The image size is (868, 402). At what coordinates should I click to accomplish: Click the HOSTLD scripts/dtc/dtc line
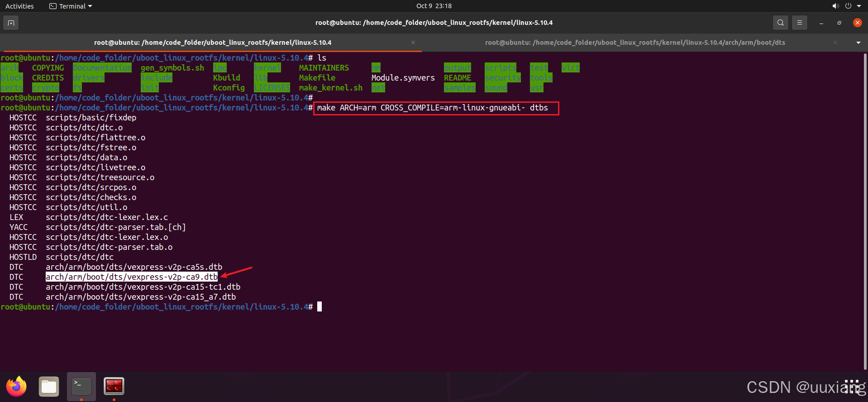click(x=62, y=257)
